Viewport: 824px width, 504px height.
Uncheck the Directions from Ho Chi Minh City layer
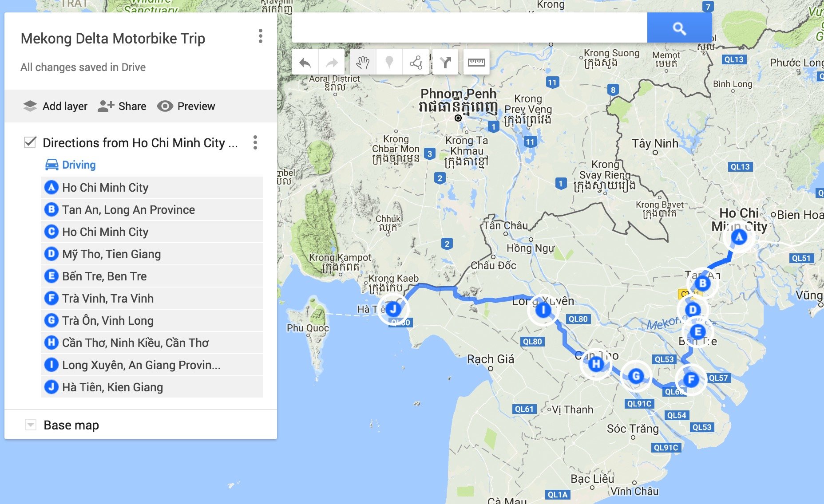pos(30,142)
